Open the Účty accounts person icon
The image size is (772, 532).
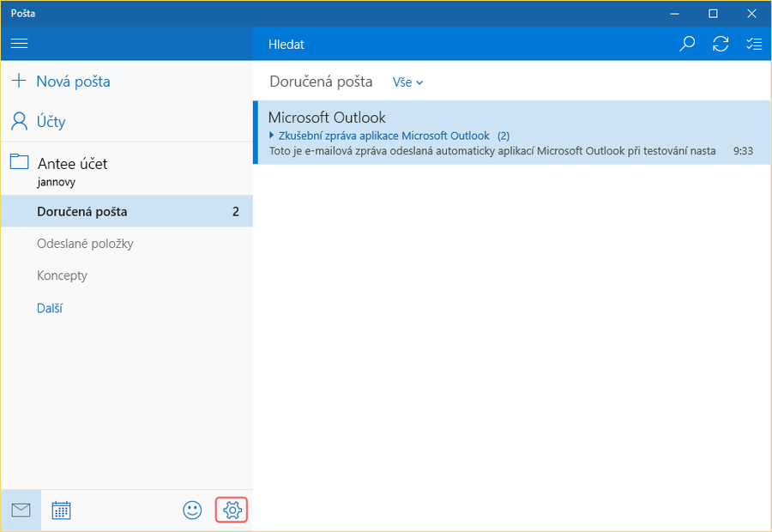coord(19,122)
